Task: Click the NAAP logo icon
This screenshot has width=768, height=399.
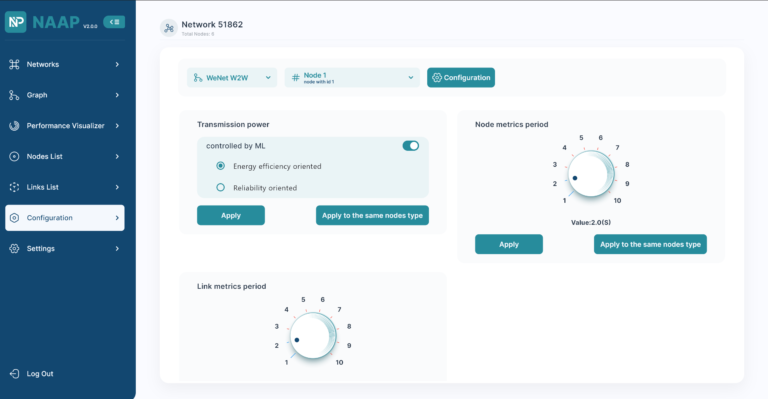Action: tap(16, 22)
